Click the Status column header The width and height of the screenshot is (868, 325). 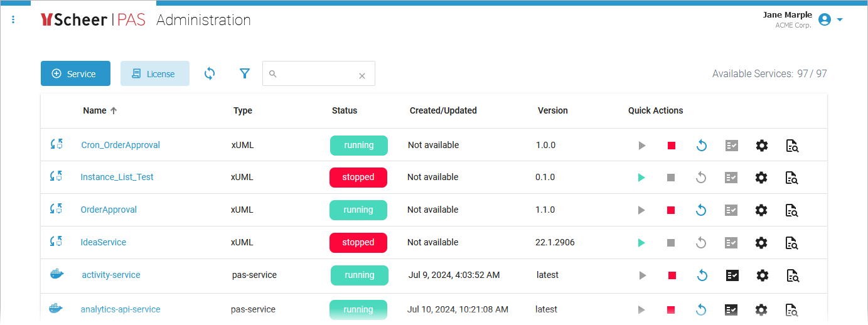[x=344, y=110]
